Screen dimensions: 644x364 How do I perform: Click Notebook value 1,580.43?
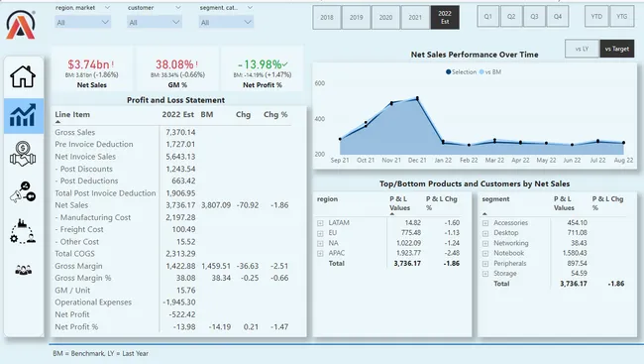coord(575,253)
